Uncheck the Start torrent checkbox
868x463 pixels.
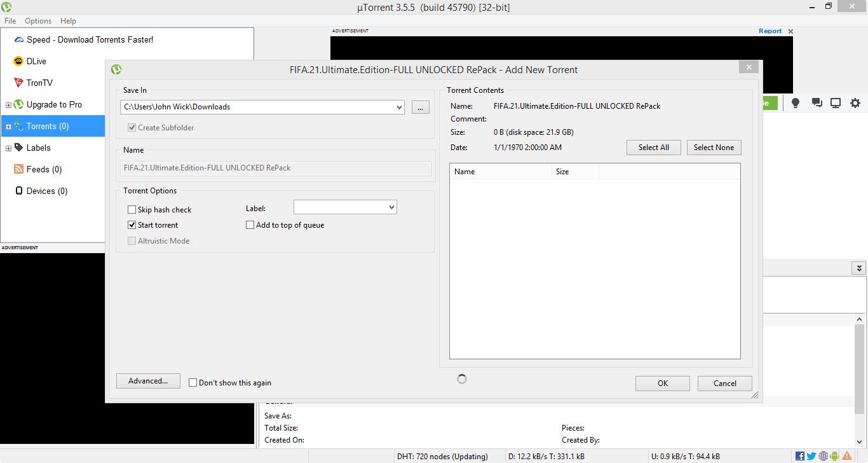click(132, 225)
